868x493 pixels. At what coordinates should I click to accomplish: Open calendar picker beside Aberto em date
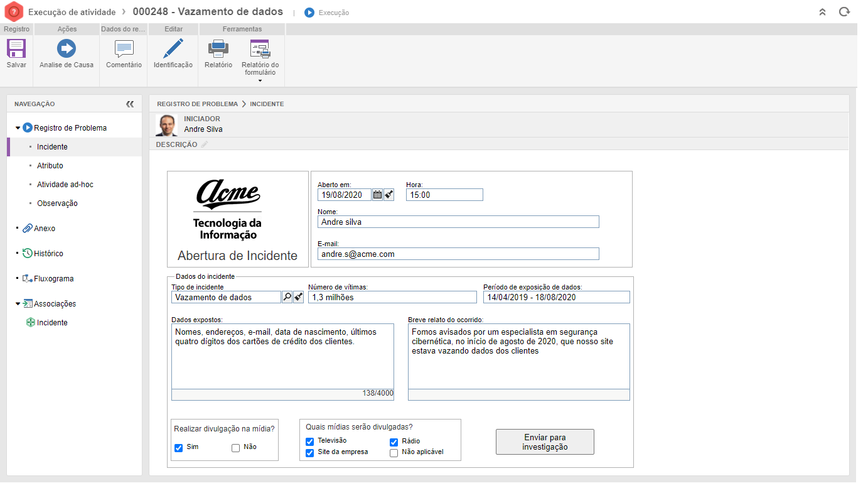pyautogui.click(x=377, y=195)
